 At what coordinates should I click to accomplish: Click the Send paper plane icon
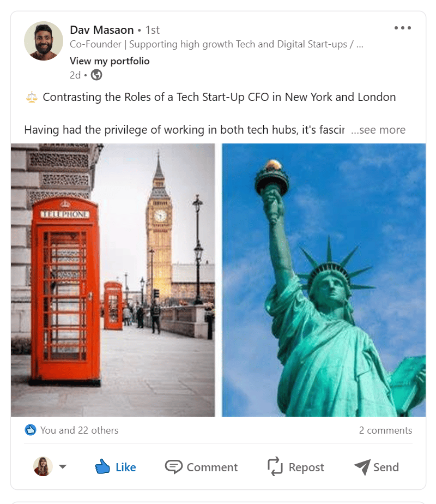pos(362,467)
